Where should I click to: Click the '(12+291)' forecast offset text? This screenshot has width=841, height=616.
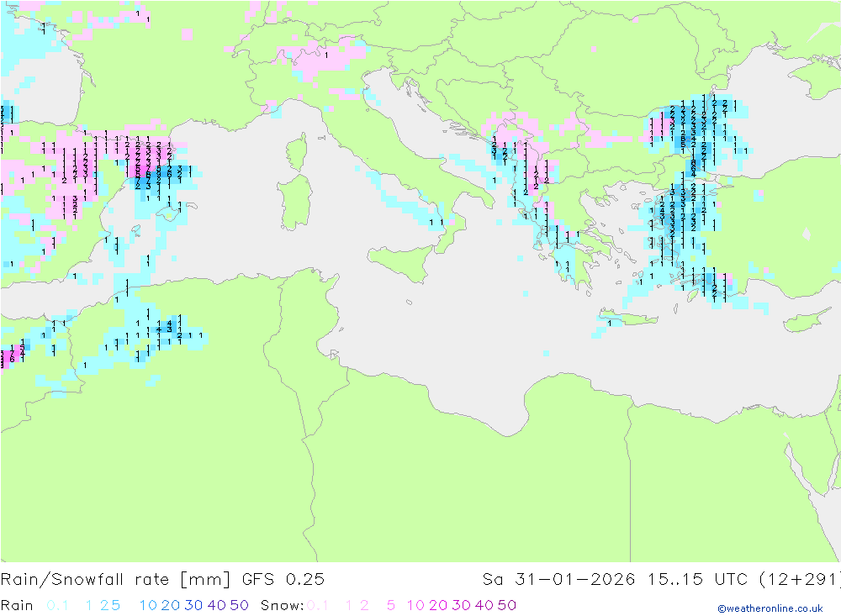[x=799, y=580]
